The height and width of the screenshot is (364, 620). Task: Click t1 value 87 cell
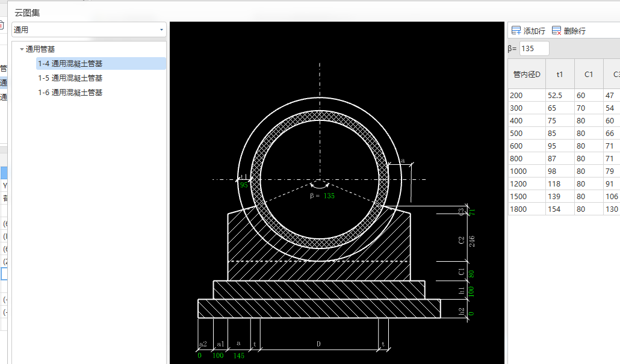pyautogui.click(x=560, y=158)
